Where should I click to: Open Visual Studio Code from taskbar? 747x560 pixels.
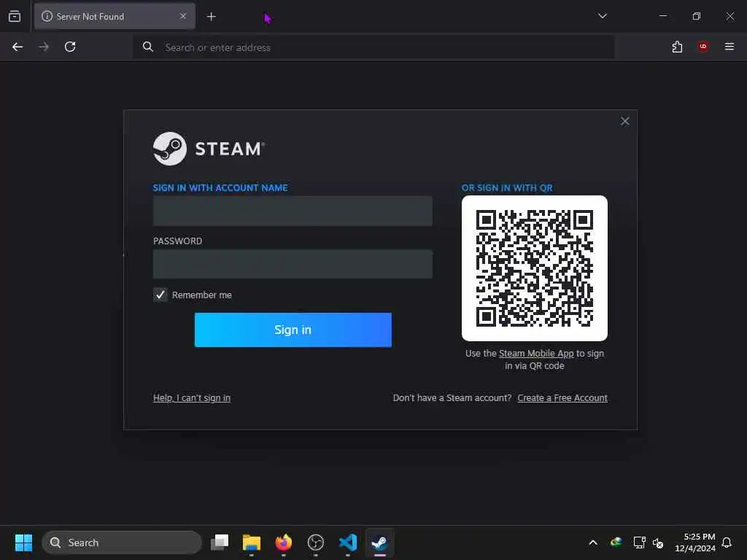tap(348, 542)
